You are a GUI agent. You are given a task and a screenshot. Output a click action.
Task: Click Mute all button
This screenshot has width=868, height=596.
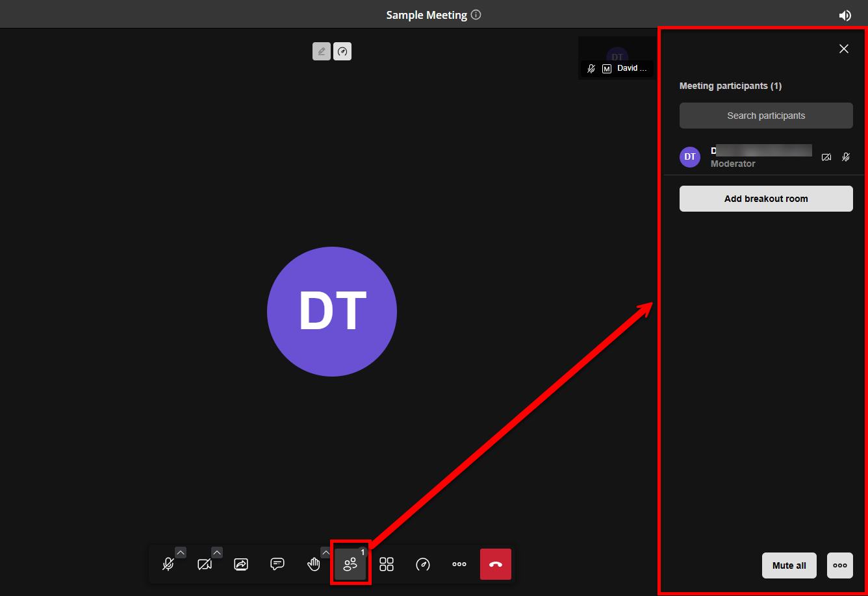pyautogui.click(x=789, y=565)
